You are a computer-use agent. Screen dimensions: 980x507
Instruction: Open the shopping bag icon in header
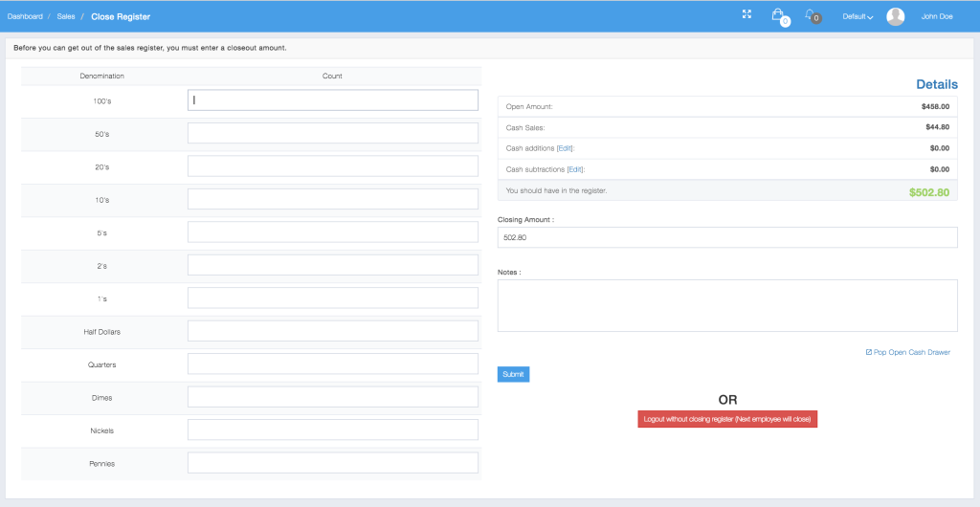(778, 15)
